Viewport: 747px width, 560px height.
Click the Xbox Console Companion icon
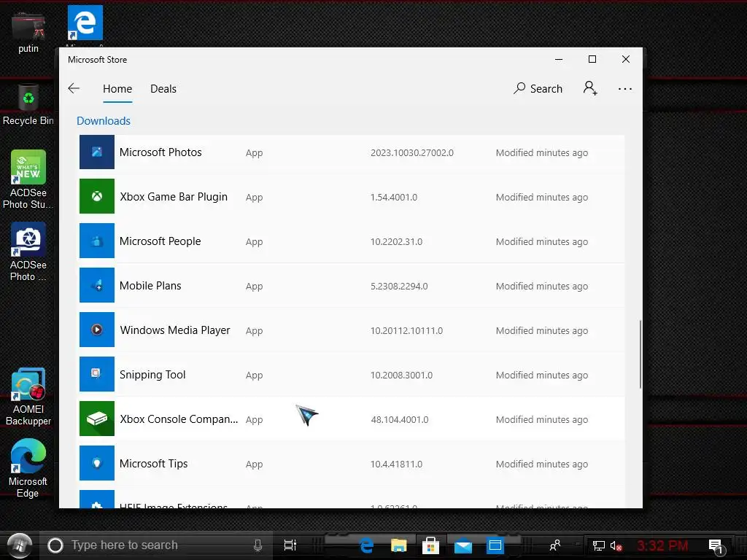coord(97,419)
